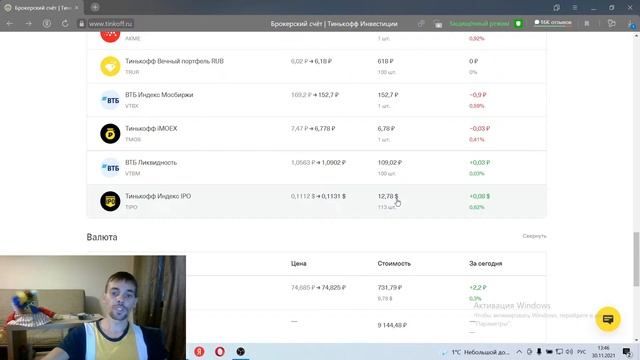The height and width of the screenshot is (360, 640).
Task: Open the Тинькофф Вечный портфель RUB row
Action: [317, 67]
